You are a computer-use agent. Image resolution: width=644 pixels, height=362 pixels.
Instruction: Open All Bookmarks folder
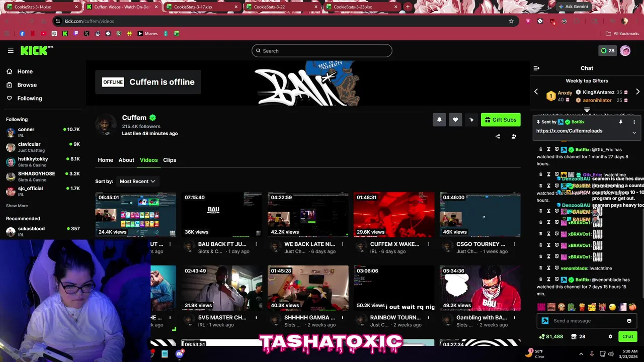coord(622,34)
